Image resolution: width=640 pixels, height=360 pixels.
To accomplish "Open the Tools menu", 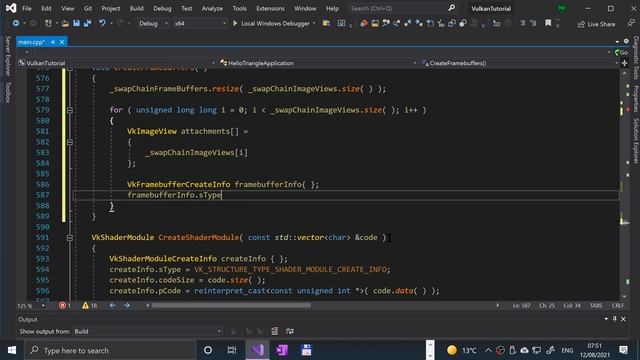I will click(x=239, y=9).
